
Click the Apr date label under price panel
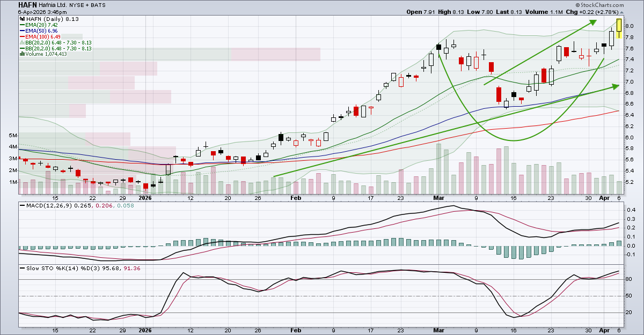pos(605,198)
